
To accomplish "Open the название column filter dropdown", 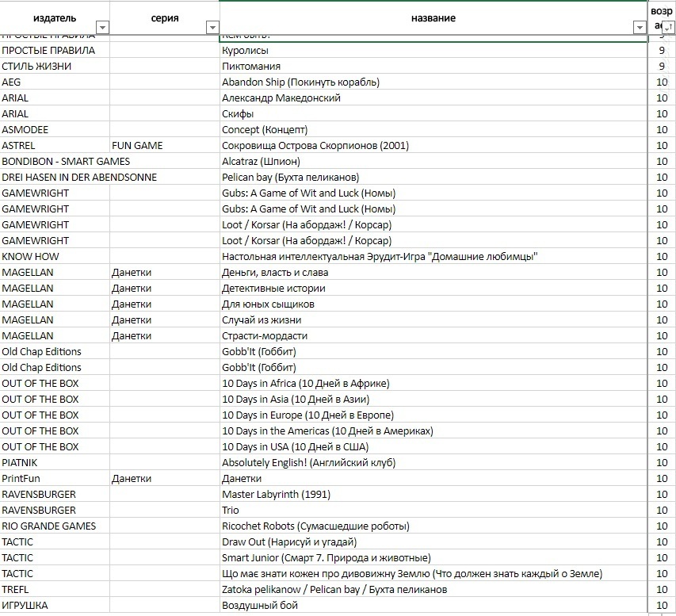I will (x=640, y=27).
